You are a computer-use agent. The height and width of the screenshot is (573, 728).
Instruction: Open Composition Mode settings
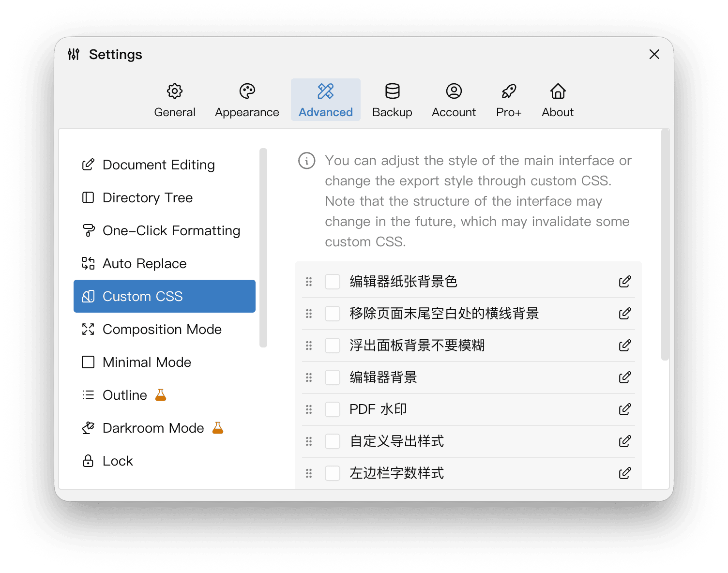165,329
